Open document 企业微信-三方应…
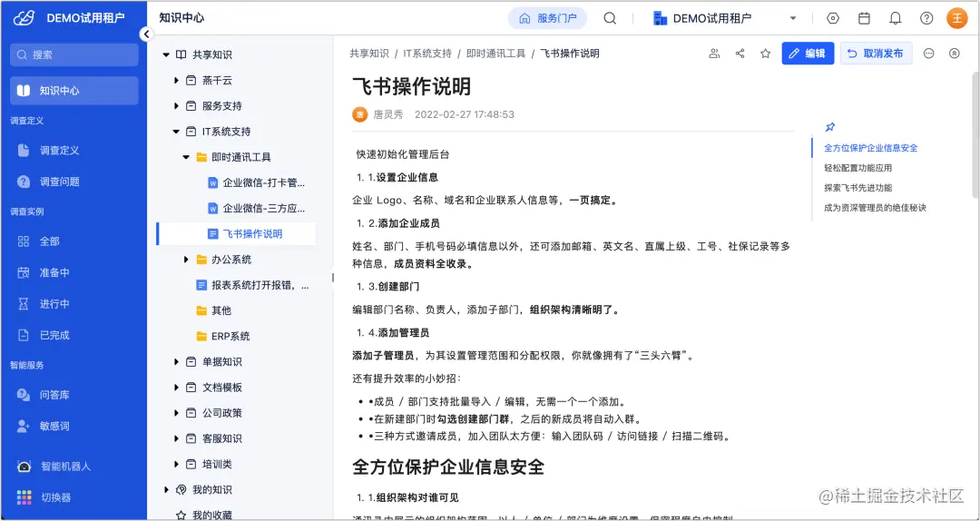 (256, 208)
